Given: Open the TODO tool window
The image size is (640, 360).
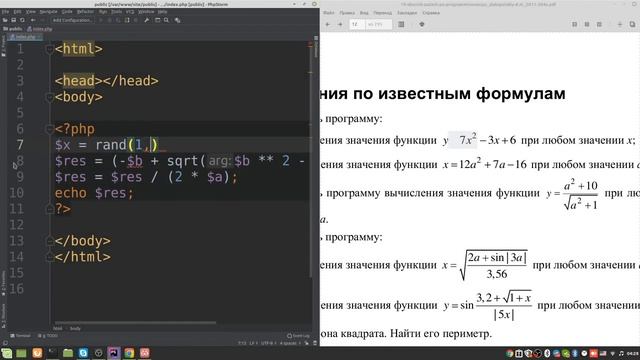Looking at the screenshot, I should (48, 336).
